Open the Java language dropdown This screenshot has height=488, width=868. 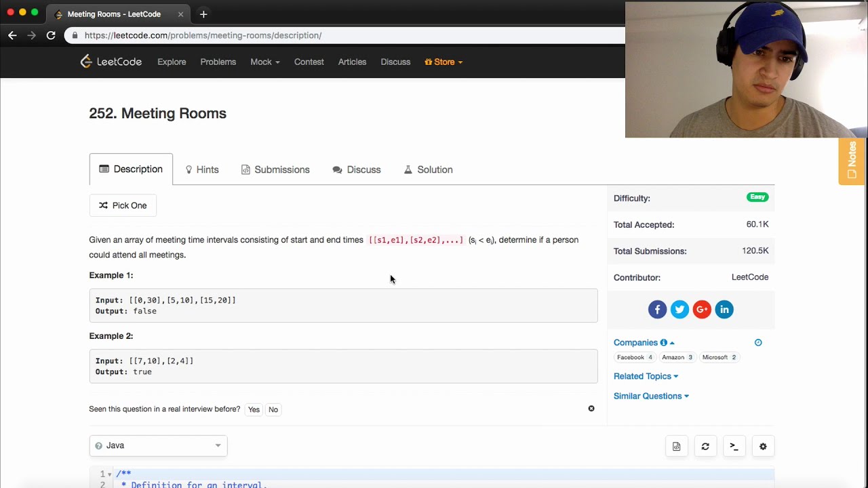pyautogui.click(x=158, y=445)
